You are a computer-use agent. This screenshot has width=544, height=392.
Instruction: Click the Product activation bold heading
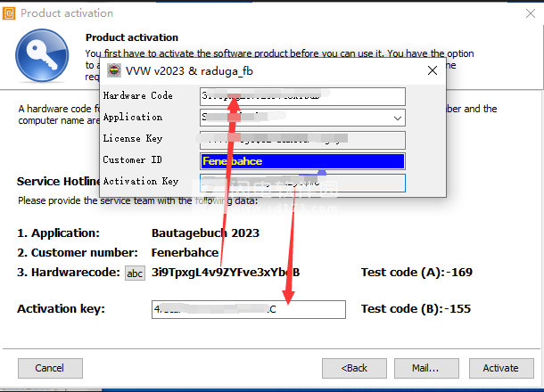132,37
